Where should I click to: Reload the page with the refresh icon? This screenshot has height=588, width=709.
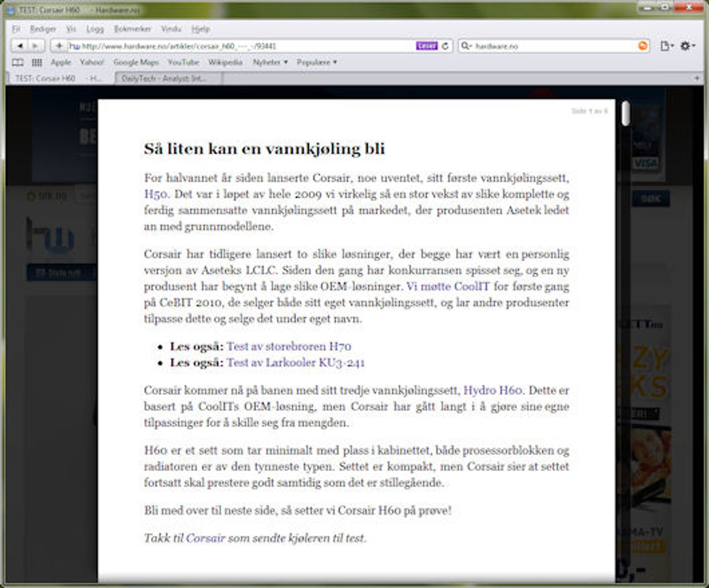tap(446, 46)
